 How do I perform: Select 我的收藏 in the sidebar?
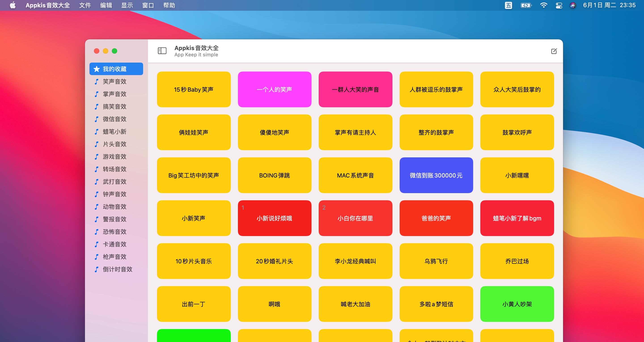[x=116, y=69]
